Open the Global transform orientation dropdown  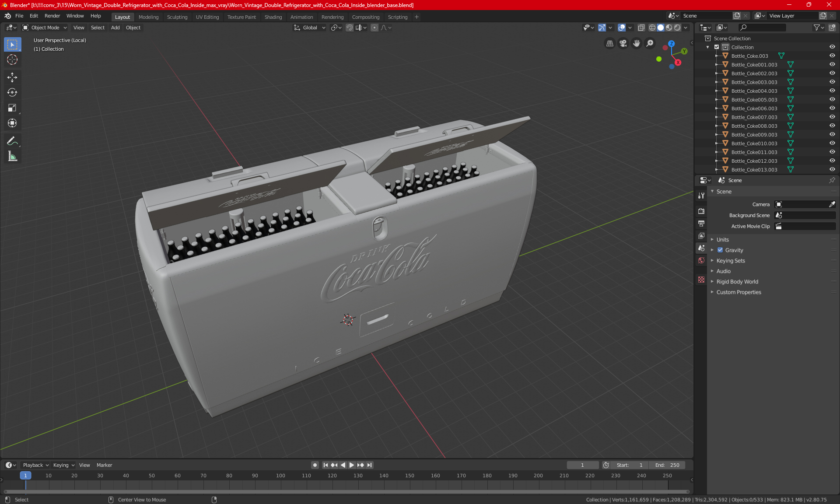[x=310, y=28]
